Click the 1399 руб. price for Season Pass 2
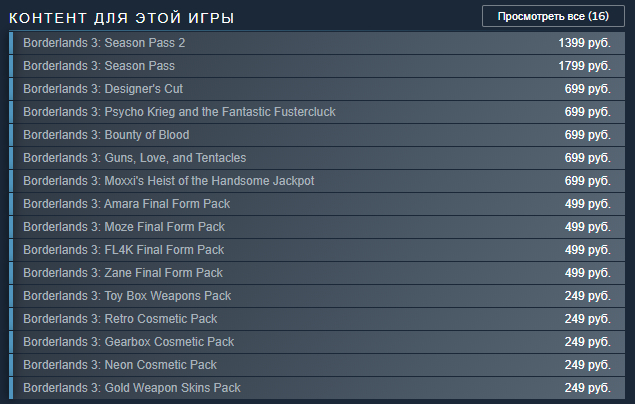This screenshot has width=635, height=404. pos(584,43)
